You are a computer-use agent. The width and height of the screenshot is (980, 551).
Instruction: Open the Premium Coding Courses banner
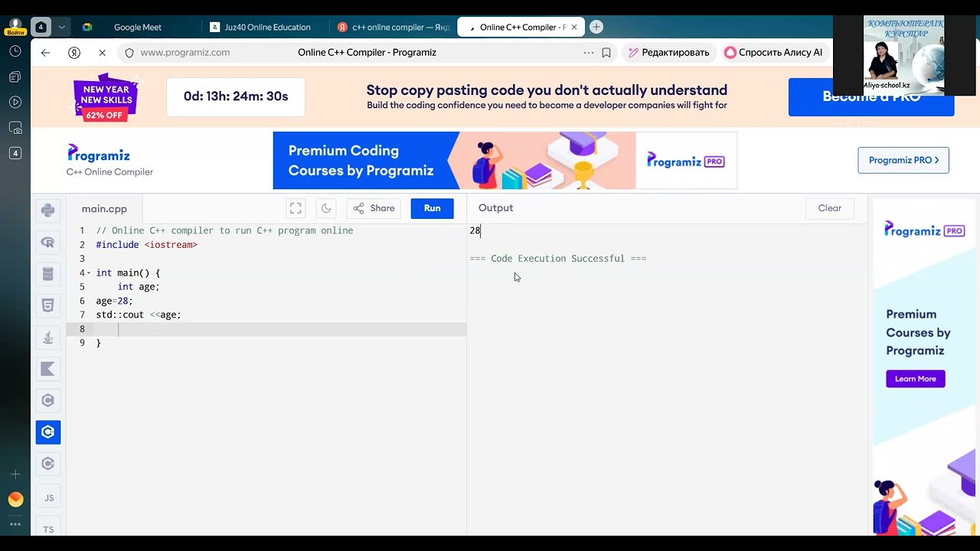pos(505,161)
